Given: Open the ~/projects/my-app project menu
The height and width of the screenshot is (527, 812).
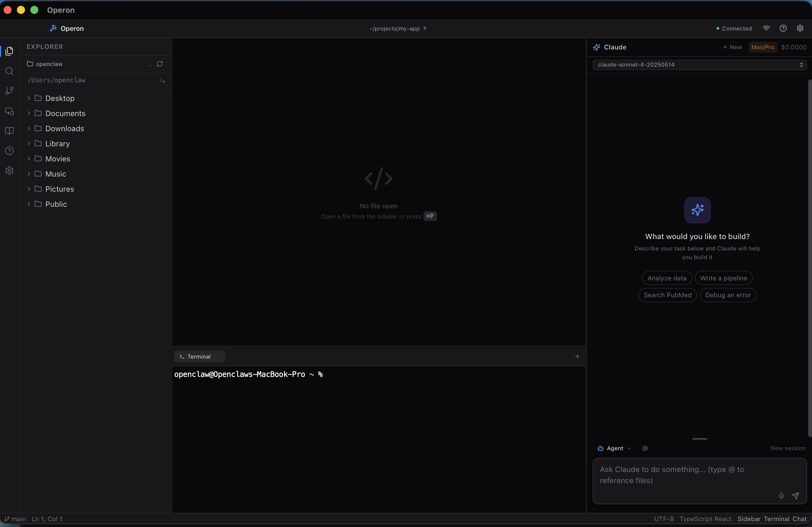Looking at the screenshot, I should click(398, 29).
